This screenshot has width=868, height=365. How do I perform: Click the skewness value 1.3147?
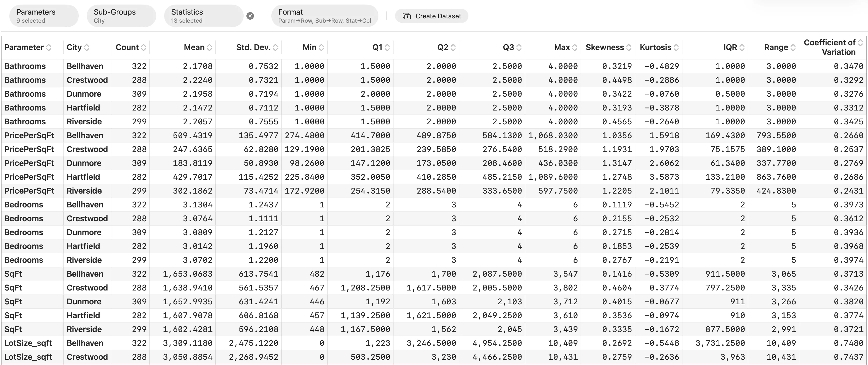point(617,163)
